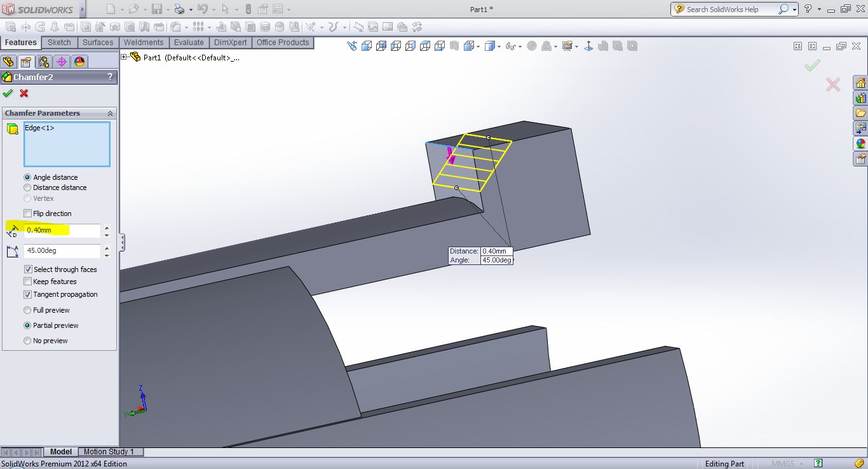Accept the chamfer with the green checkmark
This screenshot has width=868, height=469.
coord(8,93)
